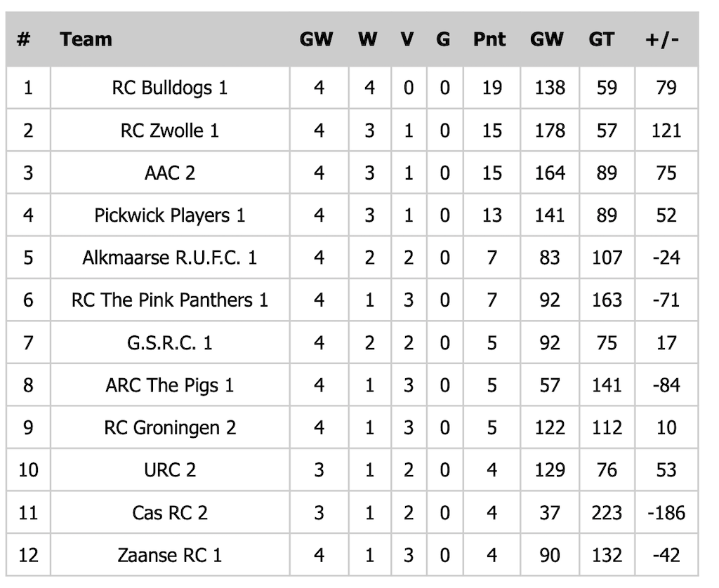The image size is (719, 588).
Task: Open Alkmaarse R.U.F.C. 1 team
Action: 170,258
